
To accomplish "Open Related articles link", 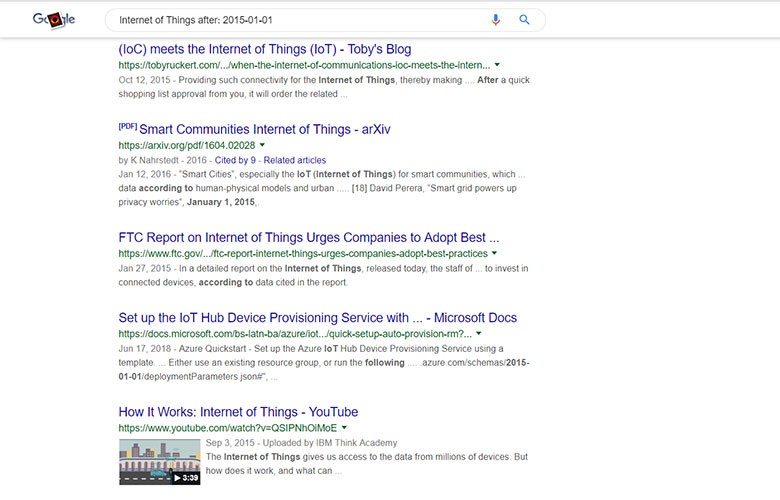I will pyautogui.click(x=294, y=160).
